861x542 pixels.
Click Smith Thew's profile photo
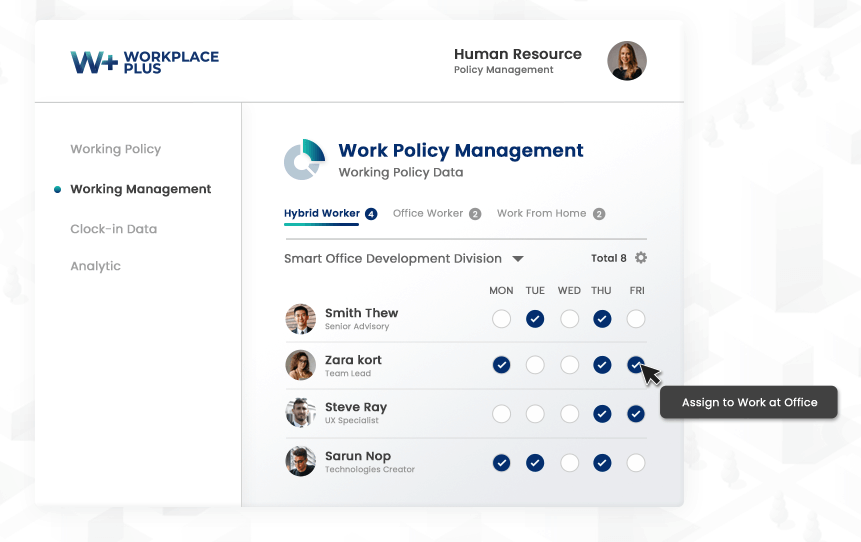coord(301,319)
